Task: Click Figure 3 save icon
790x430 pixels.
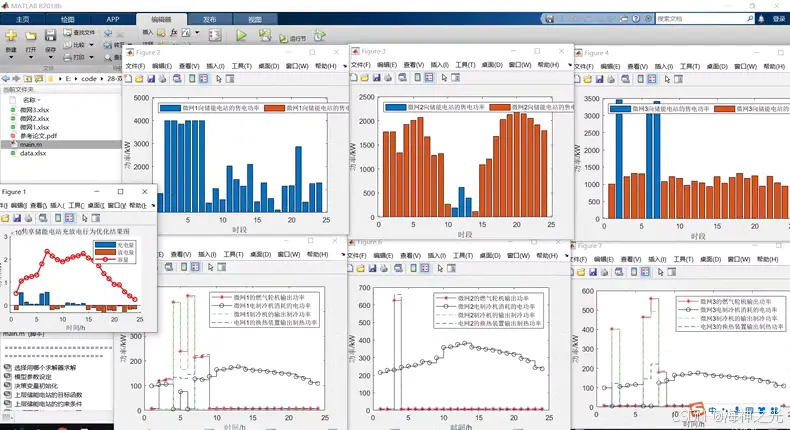Action: [376, 78]
